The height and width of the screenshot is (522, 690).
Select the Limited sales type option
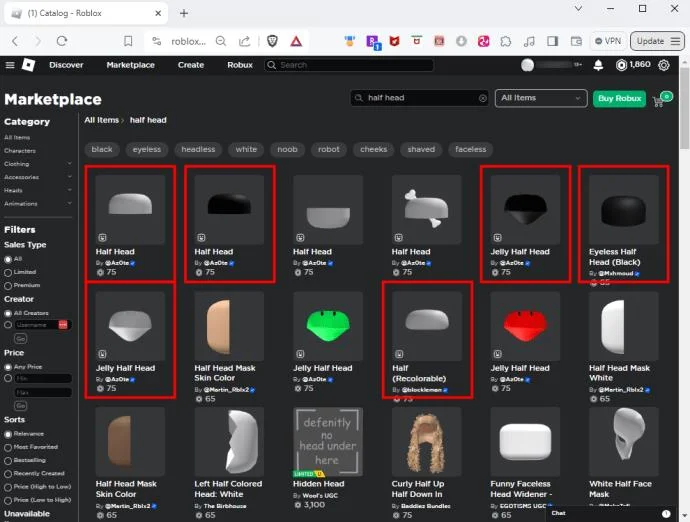click(x=8, y=272)
